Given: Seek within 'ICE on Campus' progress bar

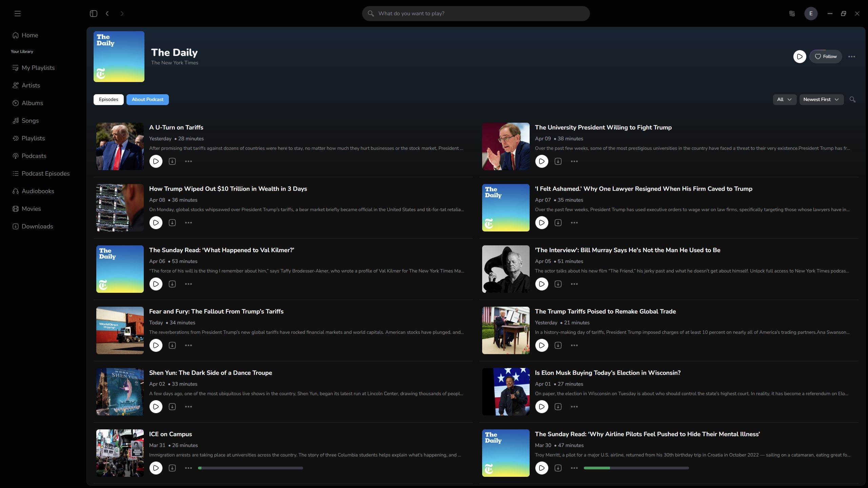Looking at the screenshot, I should pyautogui.click(x=251, y=468).
